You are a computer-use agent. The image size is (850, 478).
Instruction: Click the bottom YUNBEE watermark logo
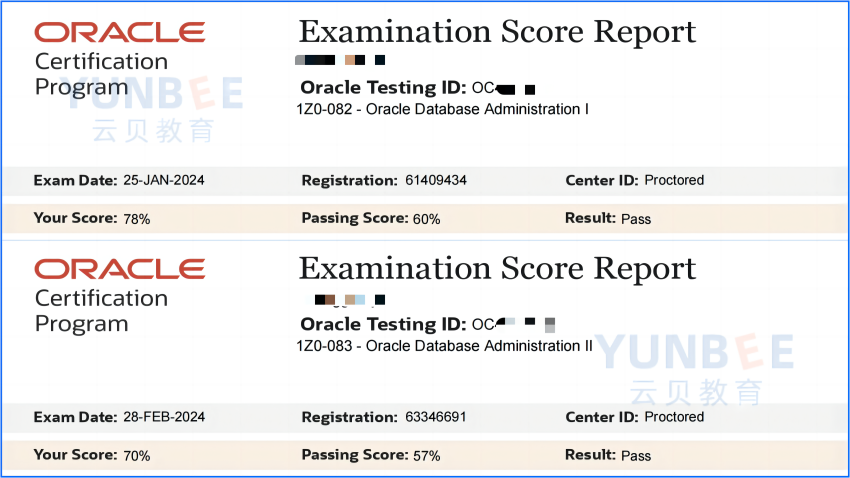696,369
